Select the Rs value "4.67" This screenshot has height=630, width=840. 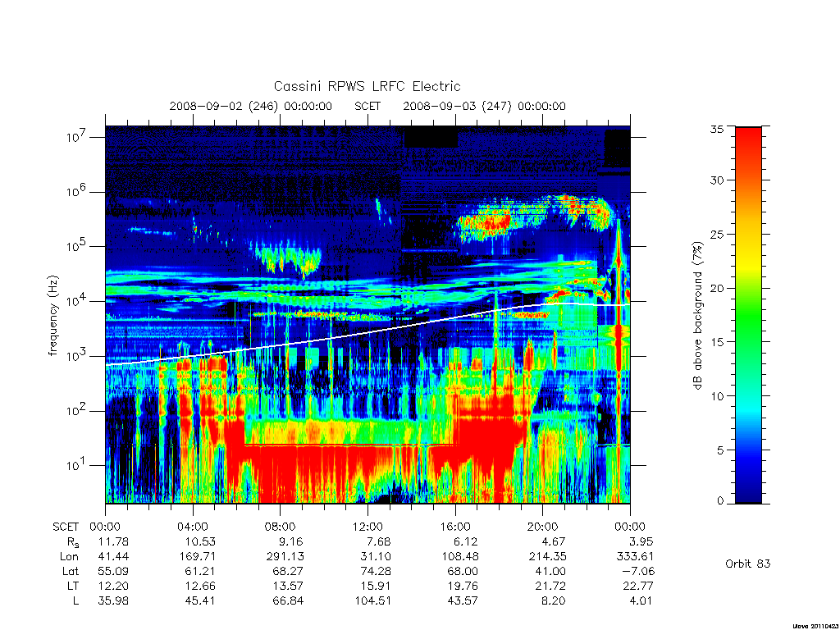point(553,541)
